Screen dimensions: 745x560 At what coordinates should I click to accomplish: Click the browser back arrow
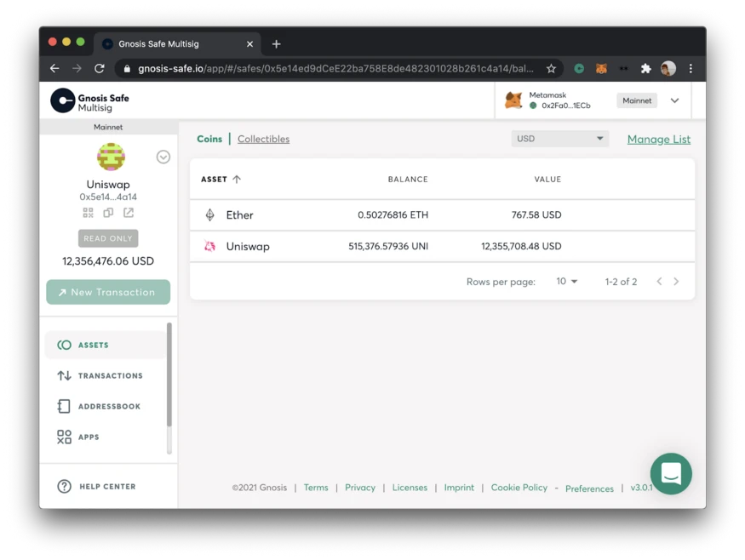coord(54,68)
